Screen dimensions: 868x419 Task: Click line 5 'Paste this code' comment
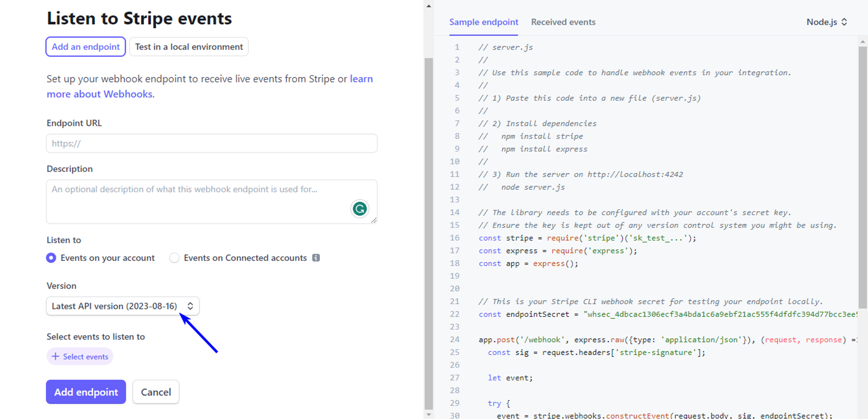coord(590,98)
